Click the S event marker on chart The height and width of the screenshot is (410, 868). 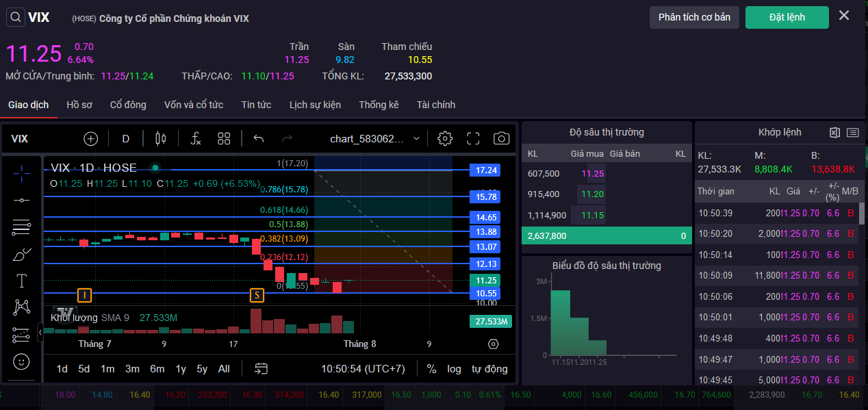257,295
